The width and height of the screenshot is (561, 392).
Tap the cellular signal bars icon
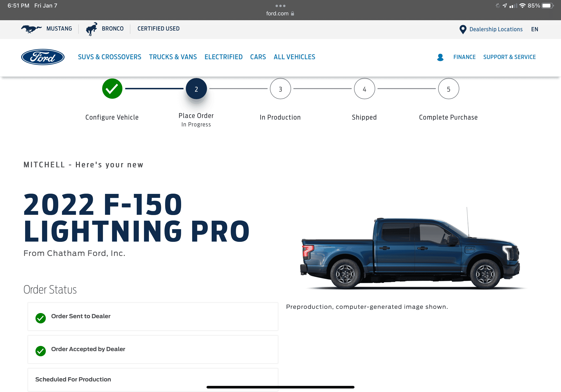[x=513, y=6]
